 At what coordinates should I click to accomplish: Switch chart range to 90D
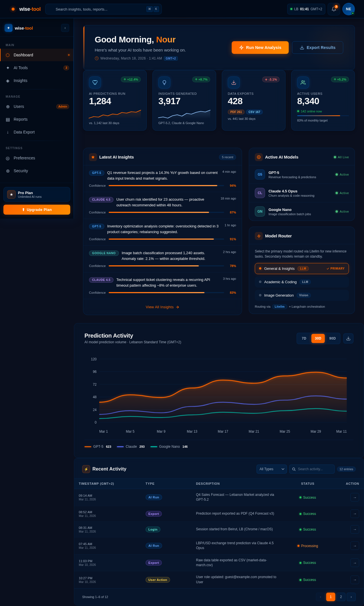click(332, 338)
